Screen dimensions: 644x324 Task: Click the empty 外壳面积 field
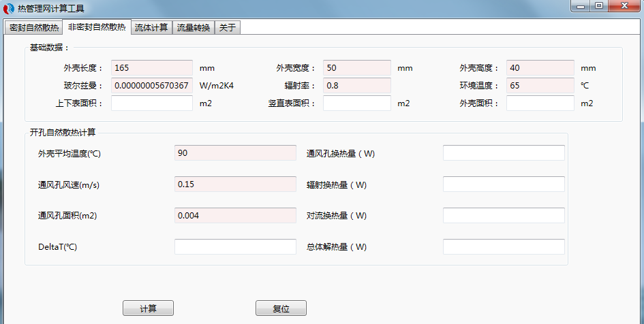(x=540, y=103)
